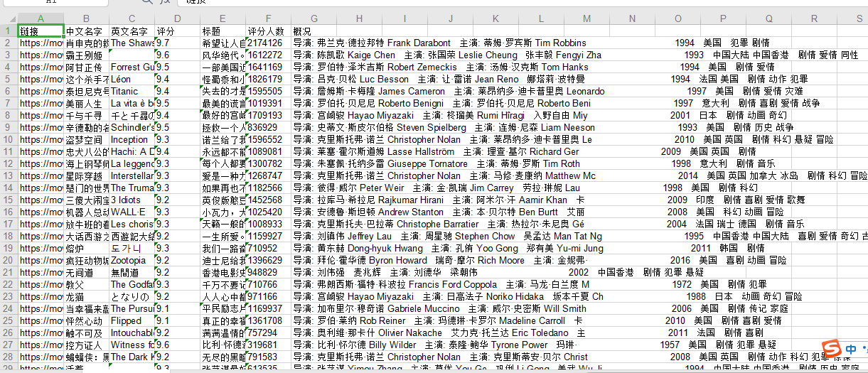Screen dimensions: 868x373
Task: Select the 1396629 vote count cell
Action: (269, 260)
